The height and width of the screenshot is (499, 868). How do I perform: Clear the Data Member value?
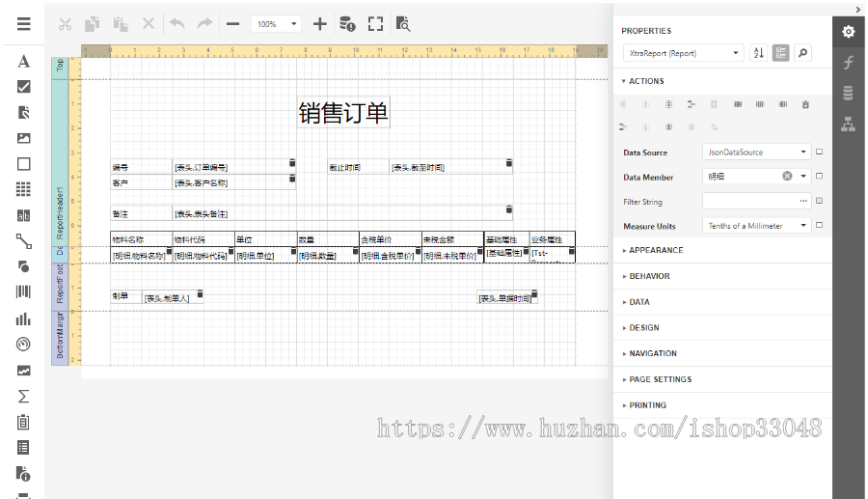click(x=787, y=177)
